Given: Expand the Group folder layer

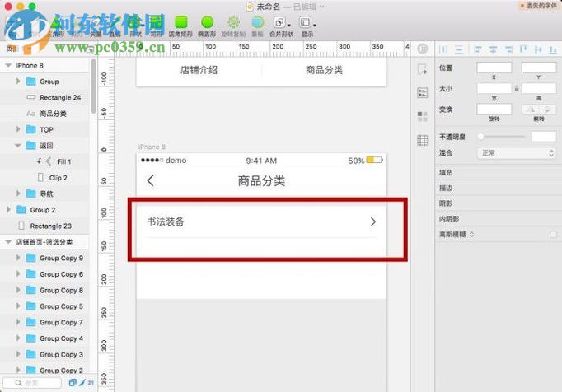Looking at the screenshot, I should pyautogui.click(x=18, y=82).
